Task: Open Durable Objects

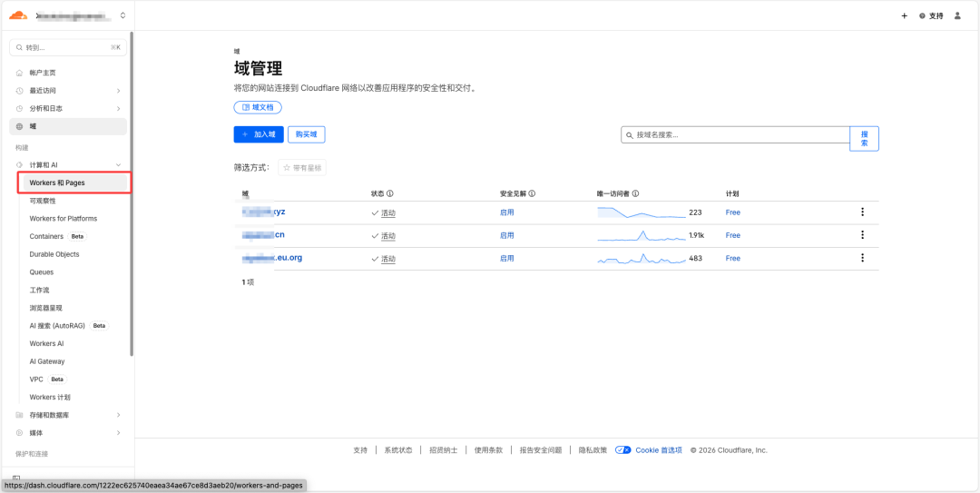Action: (54, 254)
